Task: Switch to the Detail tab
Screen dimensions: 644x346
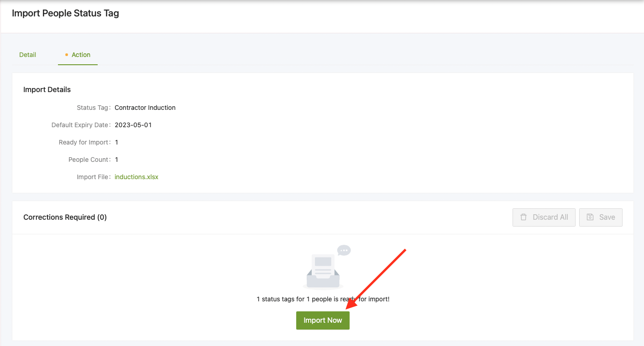Action: click(x=27, y=55)
